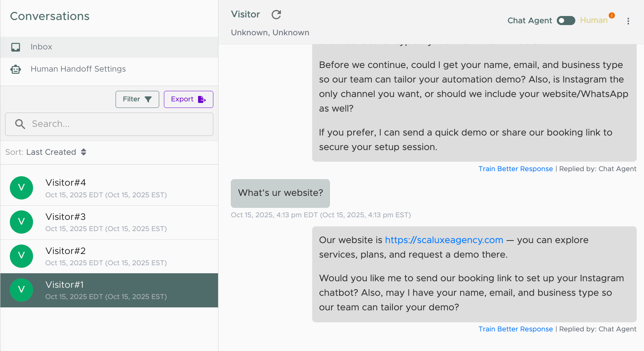Focus the conversation Search field
Image resolution: width=644 pixels, height=351 pixels.
tap(116, 124)
